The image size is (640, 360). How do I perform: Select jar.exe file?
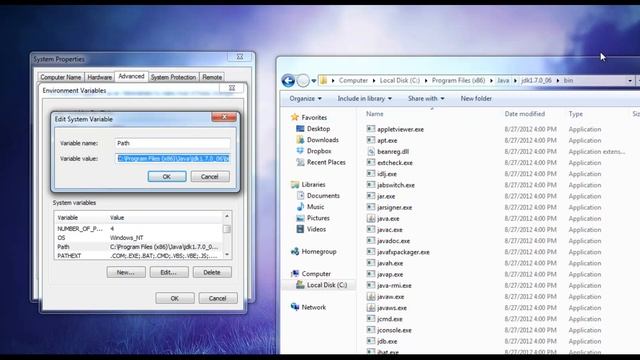[x=386, y=196]
